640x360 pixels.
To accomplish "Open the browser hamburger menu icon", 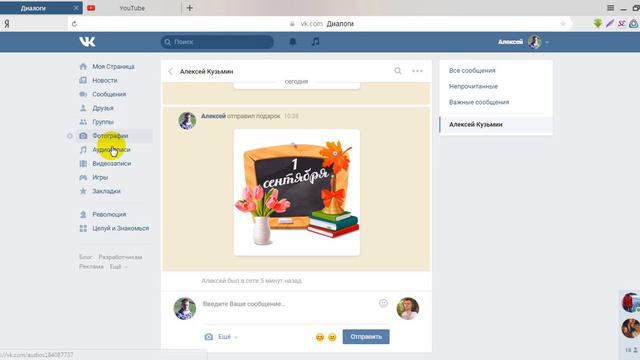I will (x=611, y=8).
